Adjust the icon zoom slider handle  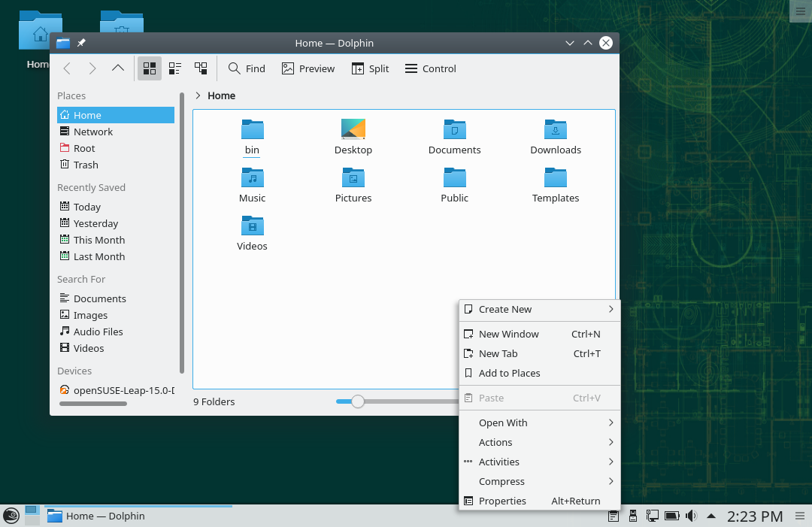pyautogui.click(x=358, y=401)
